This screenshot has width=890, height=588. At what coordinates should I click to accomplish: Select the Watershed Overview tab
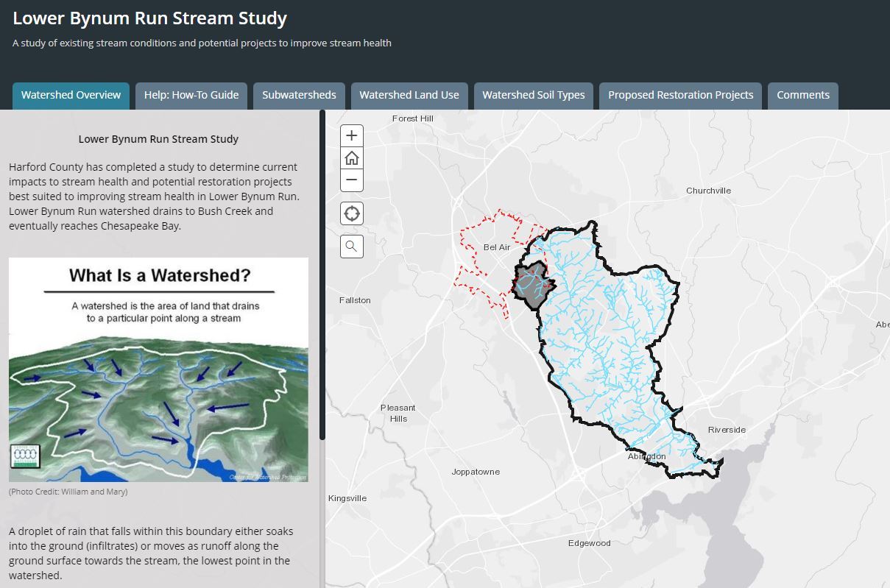pyautogui.click(x=71, y=95)
